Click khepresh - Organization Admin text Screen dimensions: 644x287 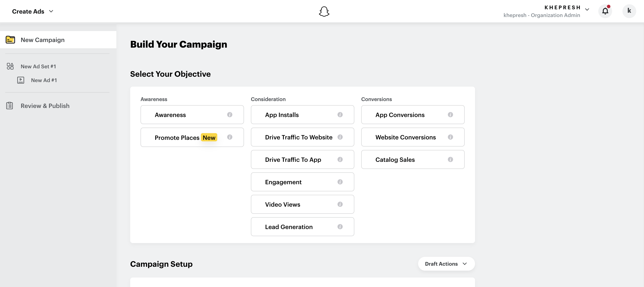tap(541, 15)
